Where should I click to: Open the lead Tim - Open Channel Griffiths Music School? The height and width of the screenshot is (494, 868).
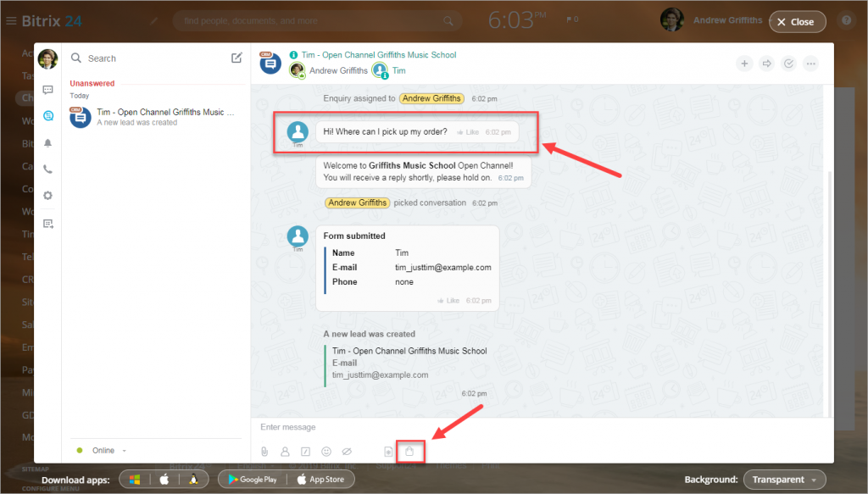click(x=409, y=351)
